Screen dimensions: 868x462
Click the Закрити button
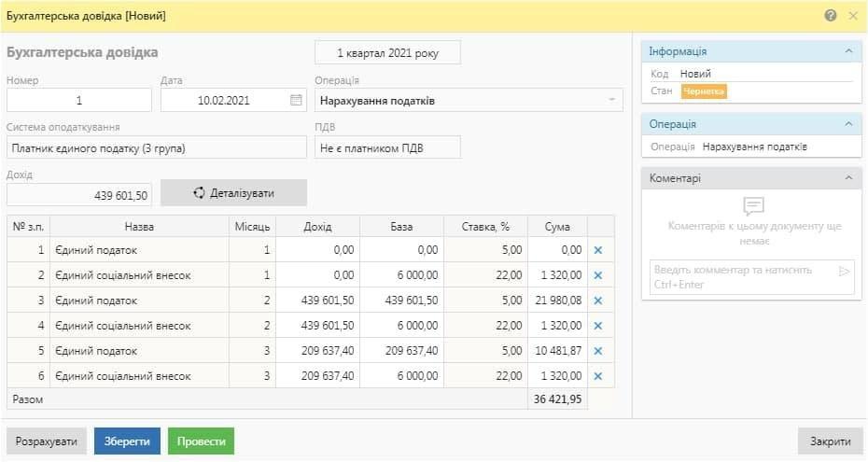pos(831,441)
